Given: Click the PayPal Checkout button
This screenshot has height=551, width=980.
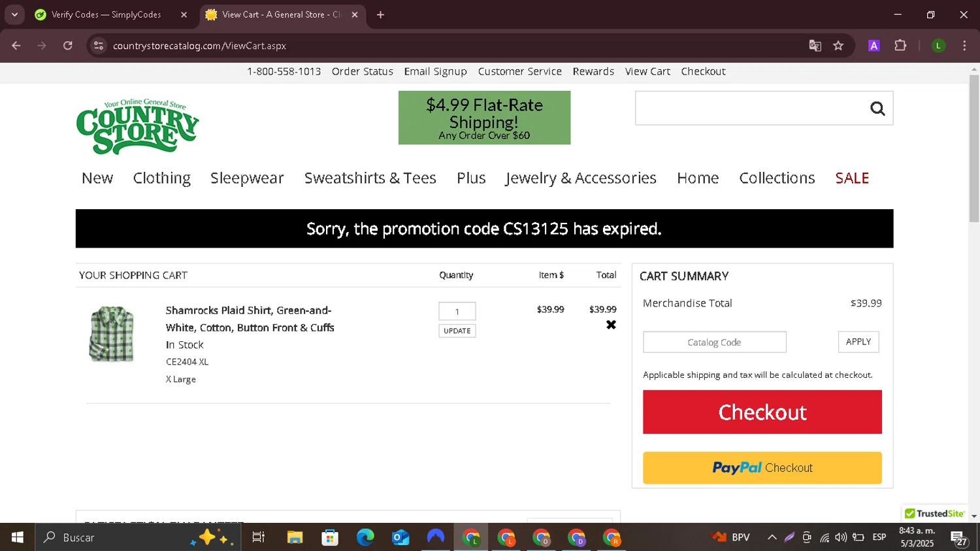Looking at the screenshot, I should click(x=762, y=468).
